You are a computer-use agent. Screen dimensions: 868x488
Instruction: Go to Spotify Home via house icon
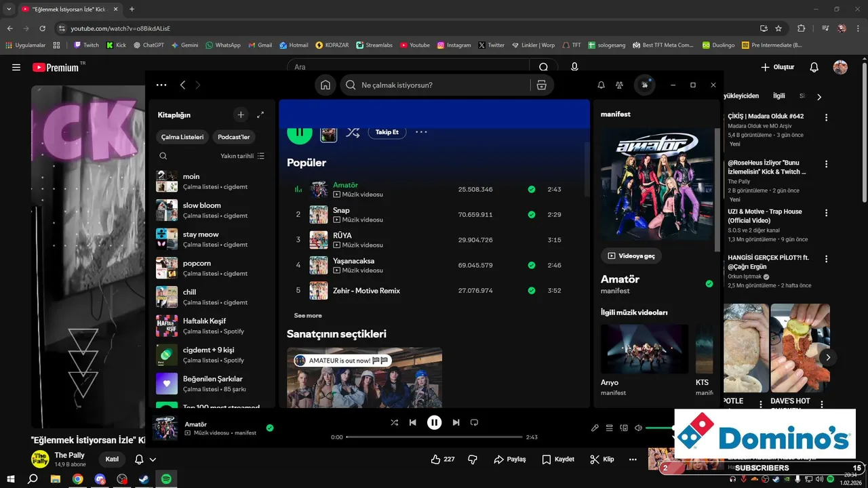click(325, 85)
